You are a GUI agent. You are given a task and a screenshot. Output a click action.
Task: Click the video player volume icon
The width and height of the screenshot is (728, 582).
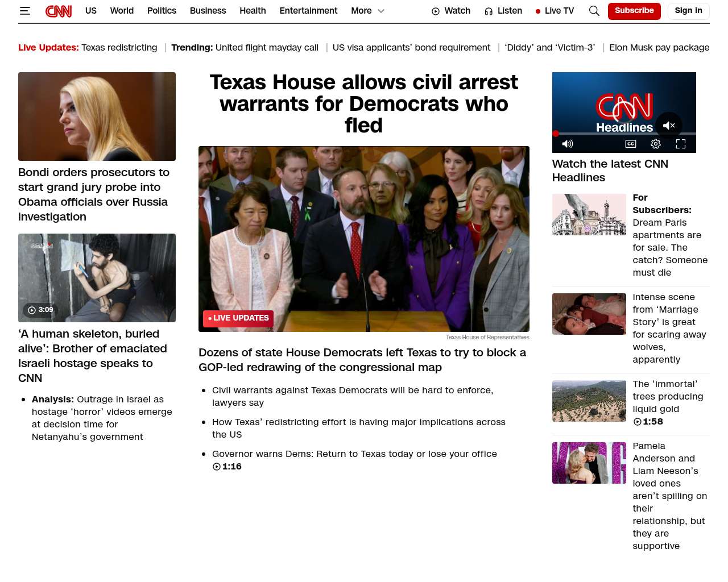click(x=568, y=144)
